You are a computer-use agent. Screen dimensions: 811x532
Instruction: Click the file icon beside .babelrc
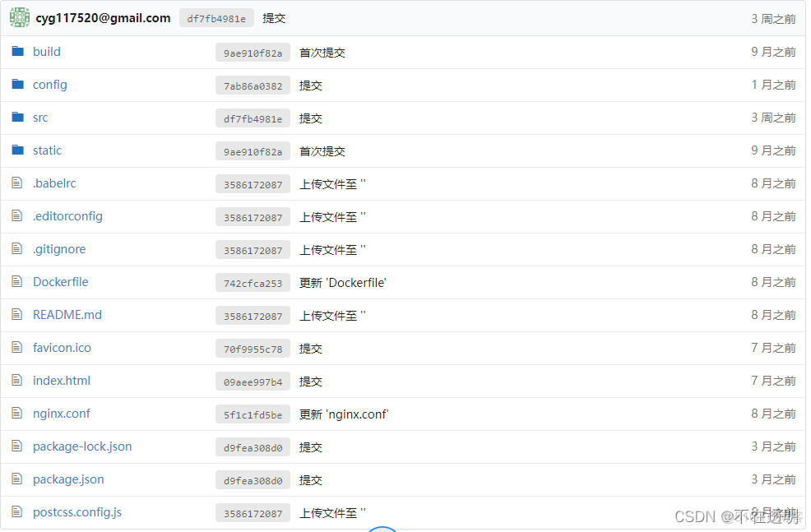click(17, 183)
